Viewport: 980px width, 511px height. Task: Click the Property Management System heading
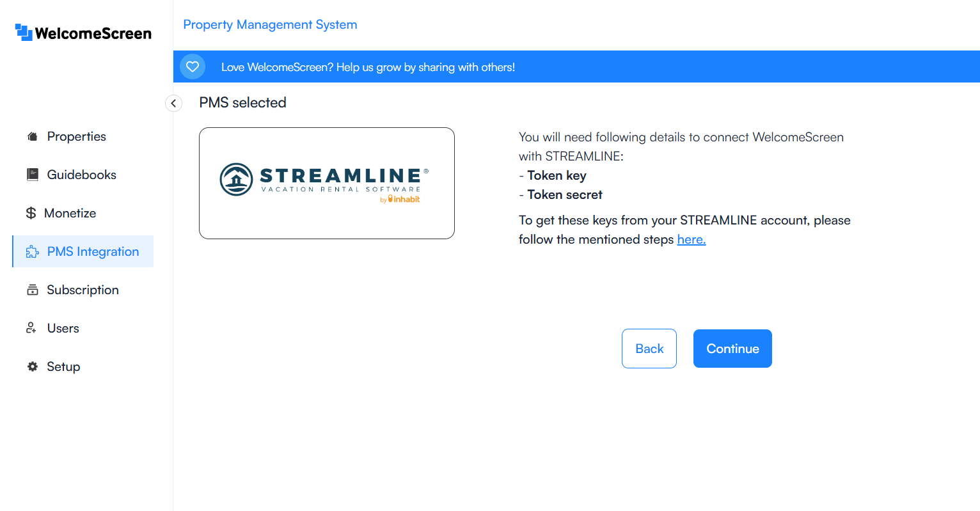click(x=270, y=24)
